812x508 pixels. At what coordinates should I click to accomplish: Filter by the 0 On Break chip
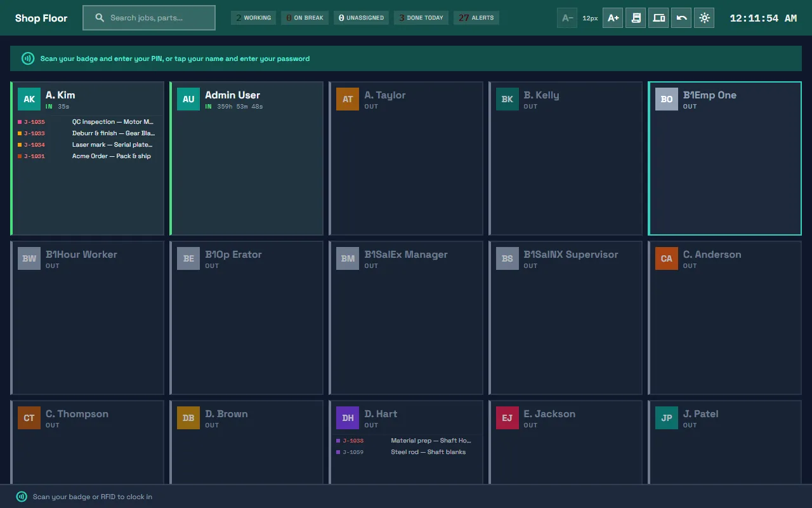pos(305,18)
